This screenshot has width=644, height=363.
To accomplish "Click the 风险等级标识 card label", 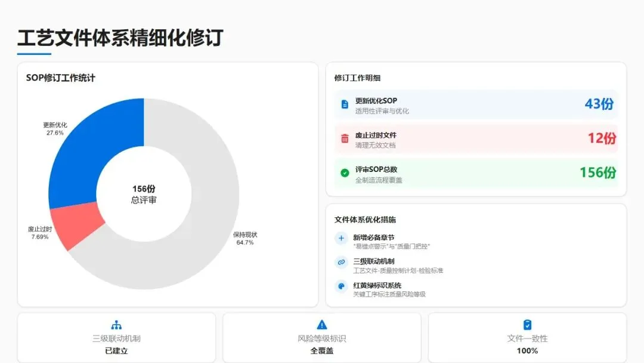I will click(322, 339).
